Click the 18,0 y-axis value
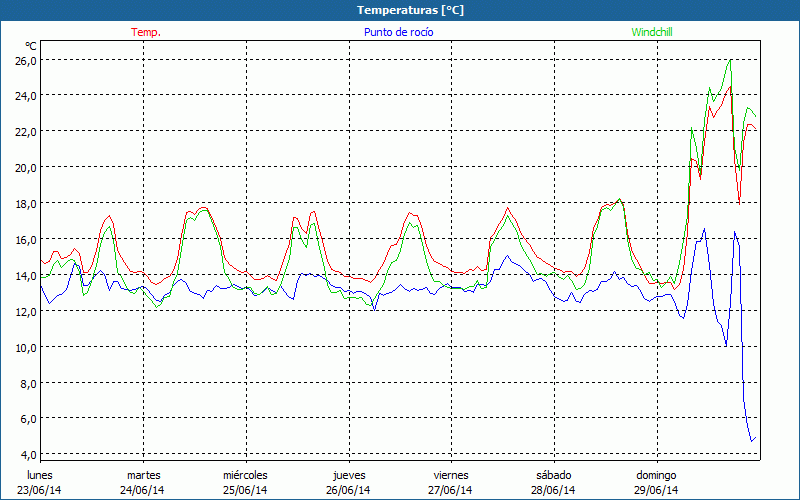800x500 pixels. coord(25,204)
